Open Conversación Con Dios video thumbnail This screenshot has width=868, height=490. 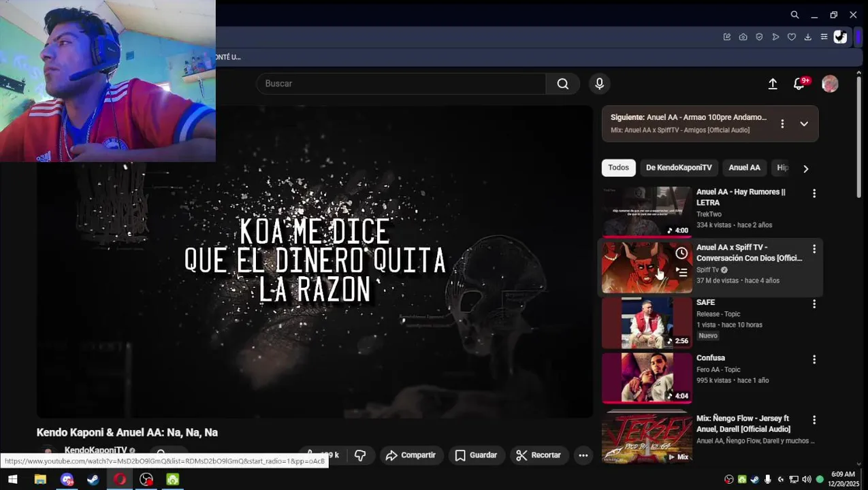tap(647, 267)
